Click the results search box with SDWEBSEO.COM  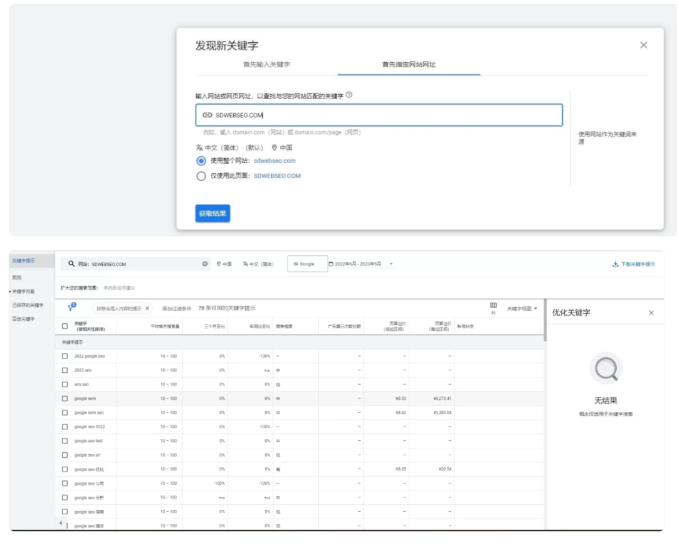[134, 264]
